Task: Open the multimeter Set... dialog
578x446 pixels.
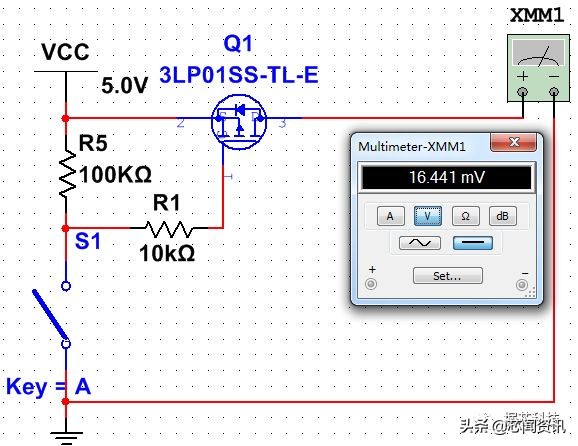Action: click(x=448, y=276)
